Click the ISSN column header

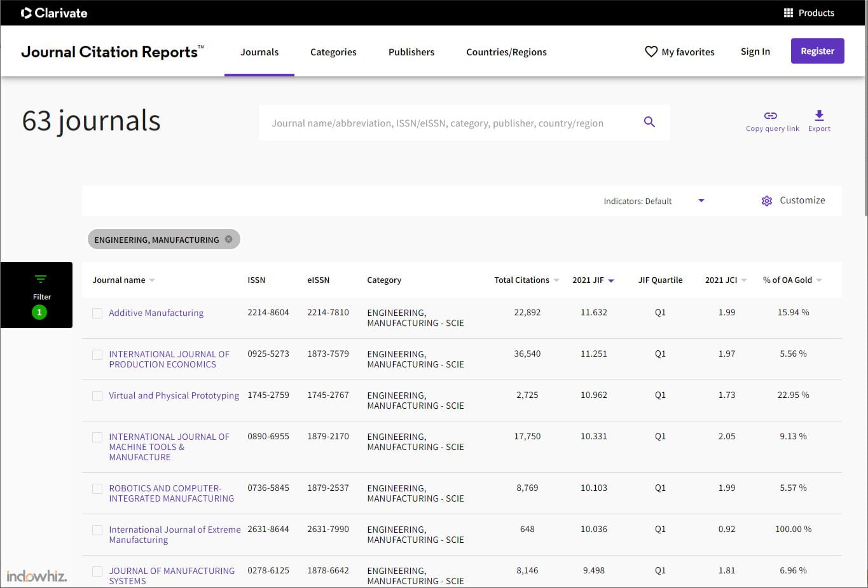(256, 280)
